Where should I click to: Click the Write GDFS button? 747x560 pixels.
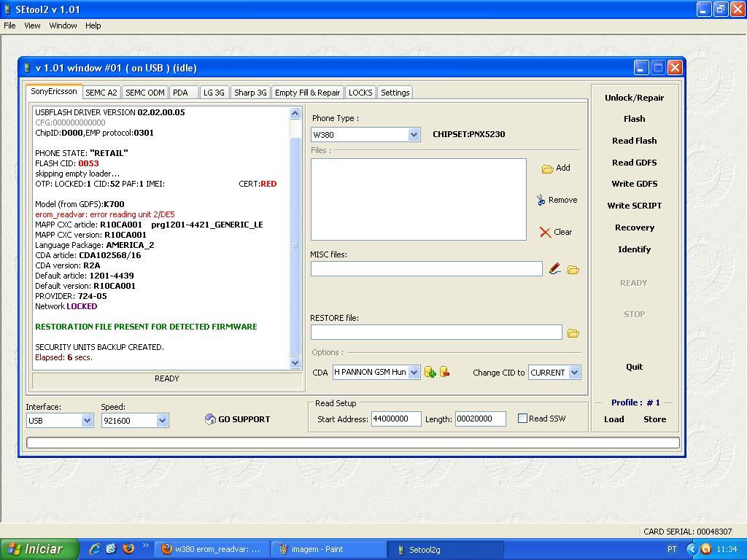(x=634, y=184)
